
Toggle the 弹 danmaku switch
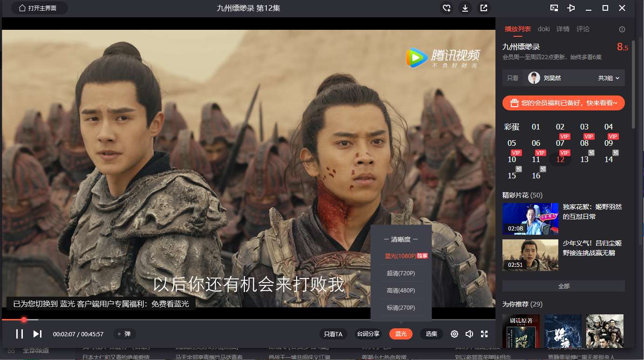pos(125,334)
